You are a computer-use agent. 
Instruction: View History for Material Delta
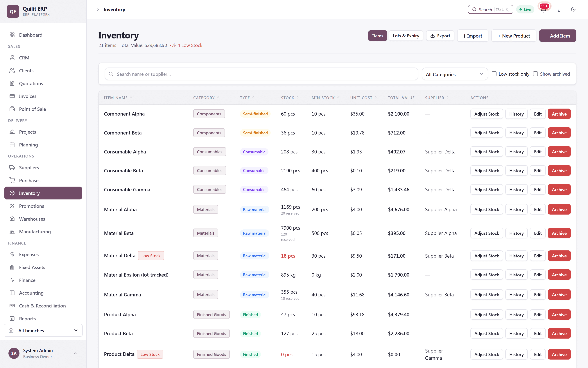click(x=516, y=256)
